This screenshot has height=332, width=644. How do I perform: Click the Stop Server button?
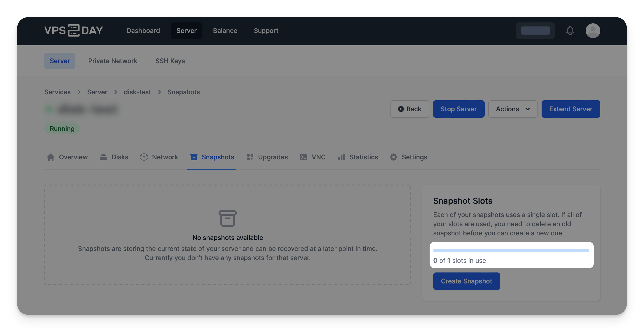tap(458, 109)
